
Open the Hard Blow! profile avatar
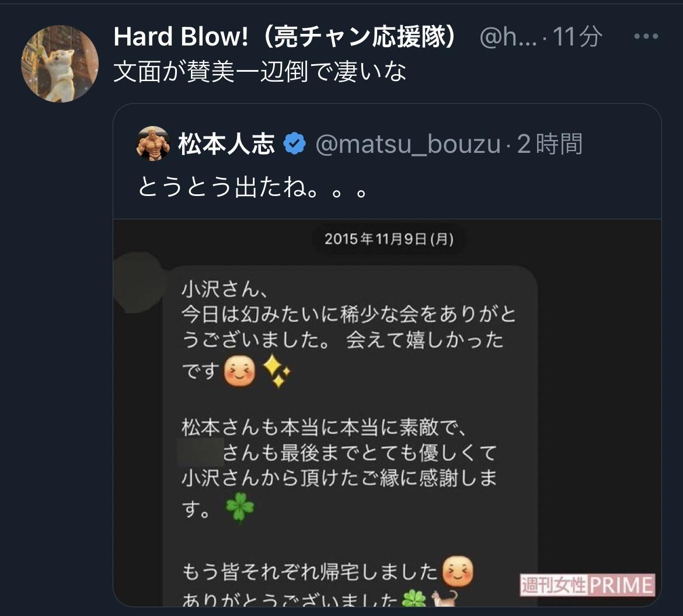pos(60,64)
